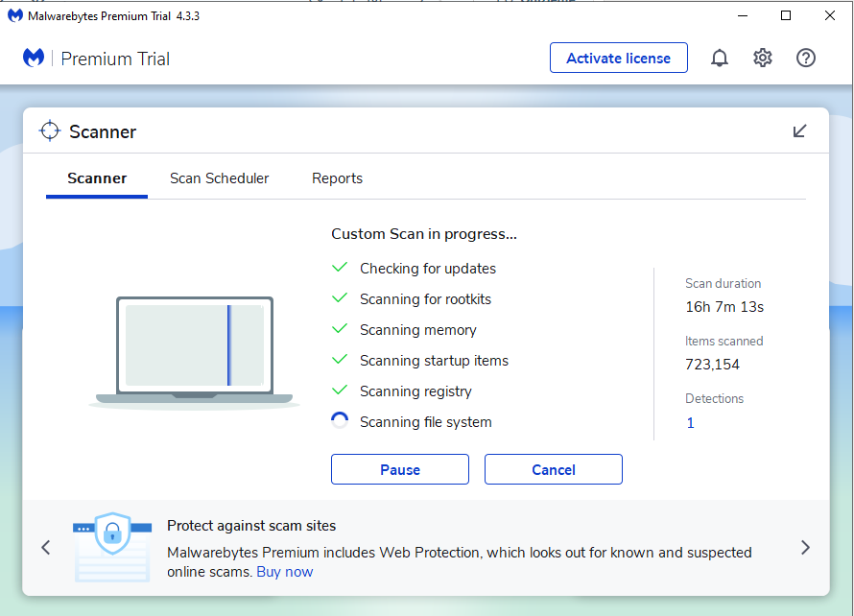Open the Scan Scheduler tab

[219, 178]
